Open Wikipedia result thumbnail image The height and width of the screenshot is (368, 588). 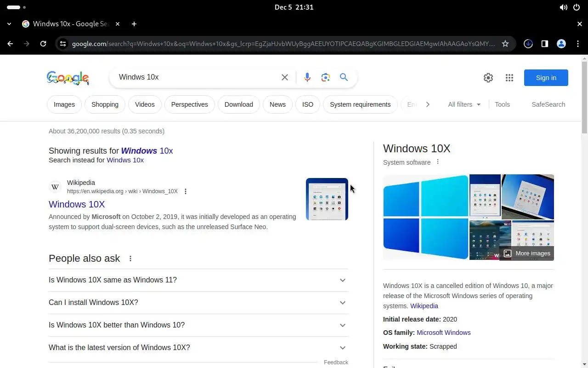327,199
